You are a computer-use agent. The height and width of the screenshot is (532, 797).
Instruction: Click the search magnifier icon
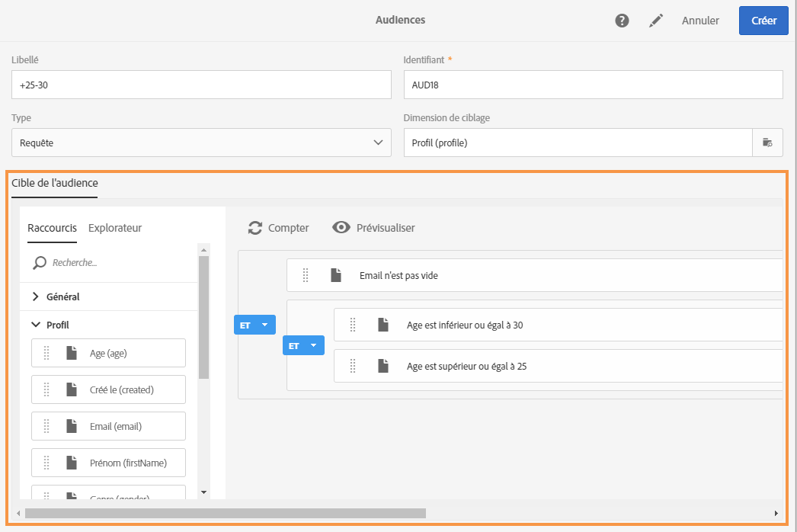tap(40, 263)
